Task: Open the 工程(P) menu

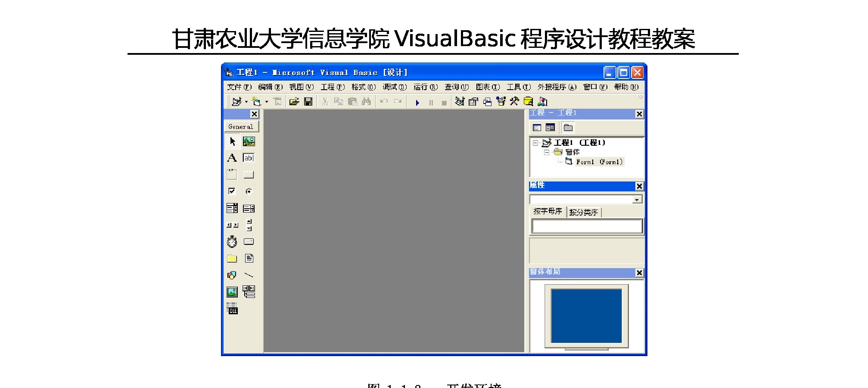Action: tap(333, 87)
